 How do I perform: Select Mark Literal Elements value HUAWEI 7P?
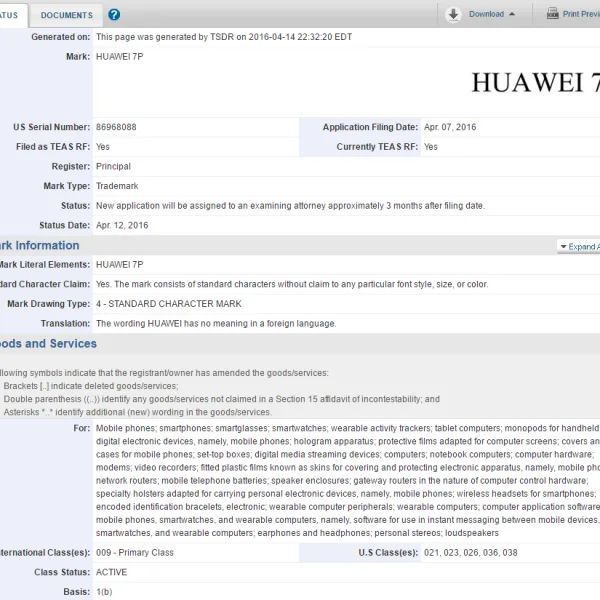(x=119, y=264)
